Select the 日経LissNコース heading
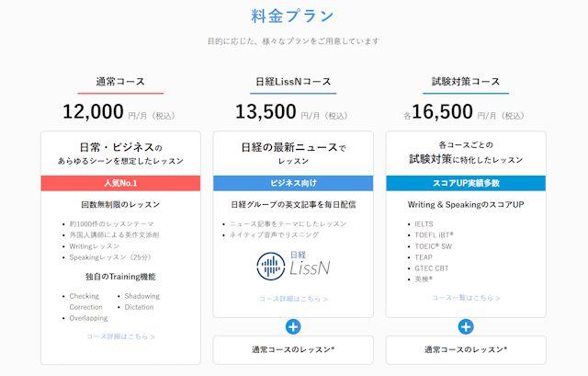588x376 pixels. click(x=293, y=82)
